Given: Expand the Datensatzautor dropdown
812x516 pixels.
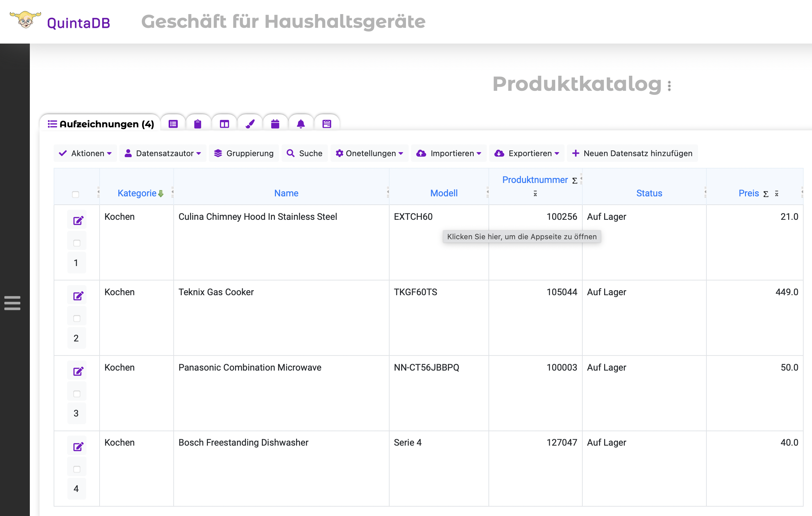Looking at the screenshot, I should pyautogui.click(x=163, y=153).
